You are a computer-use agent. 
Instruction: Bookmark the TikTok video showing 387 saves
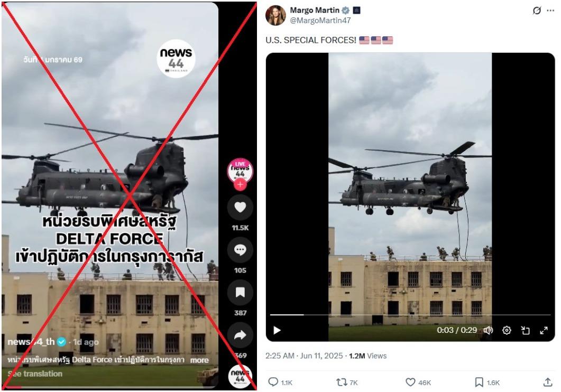point(240,292)
